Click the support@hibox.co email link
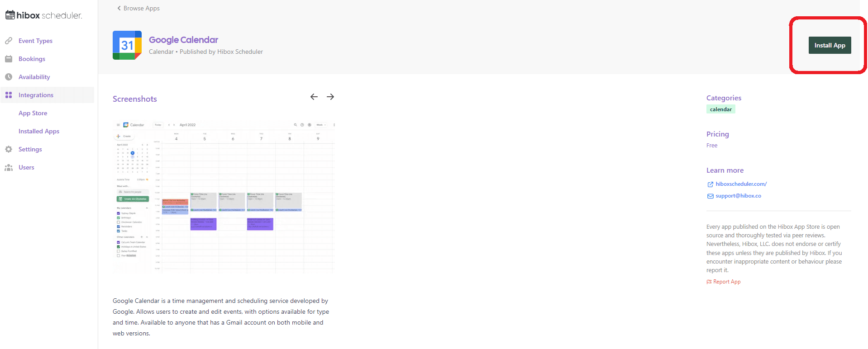The image size is (868, 349). [x=738, y=196]
